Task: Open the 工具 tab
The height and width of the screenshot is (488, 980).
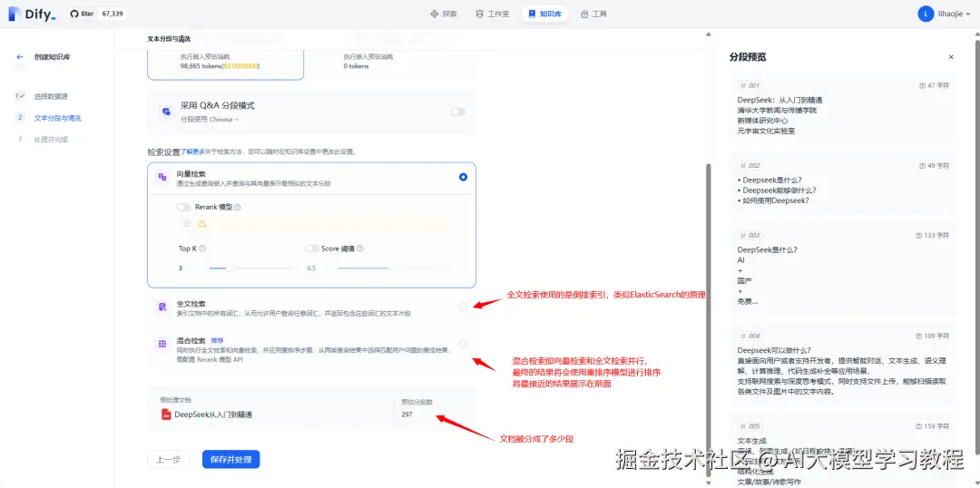Action: pos(593,14)
